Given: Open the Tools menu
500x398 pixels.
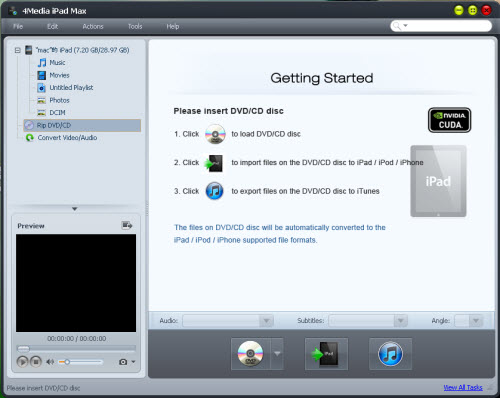Looking at the screenshot, I should point(135,26).
